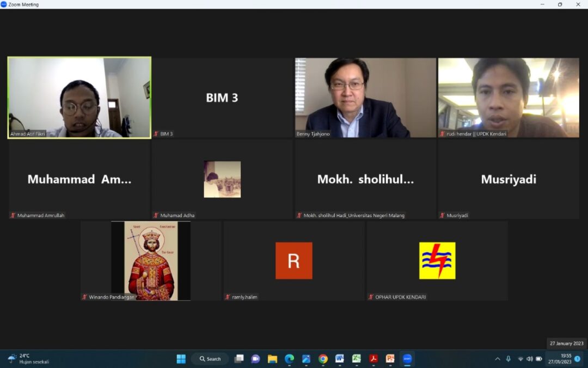Click the microphone icon in system tray

pos(509,359)
